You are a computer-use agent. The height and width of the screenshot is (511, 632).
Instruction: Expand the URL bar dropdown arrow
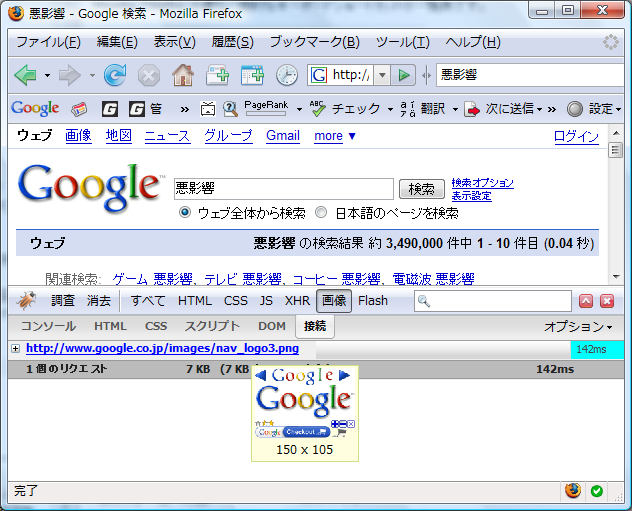(383, 75)
